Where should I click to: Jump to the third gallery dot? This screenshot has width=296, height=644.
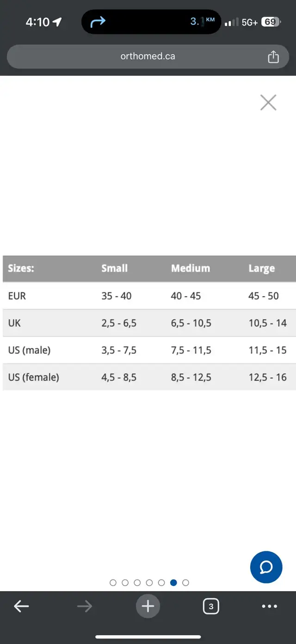coord(137,582)
